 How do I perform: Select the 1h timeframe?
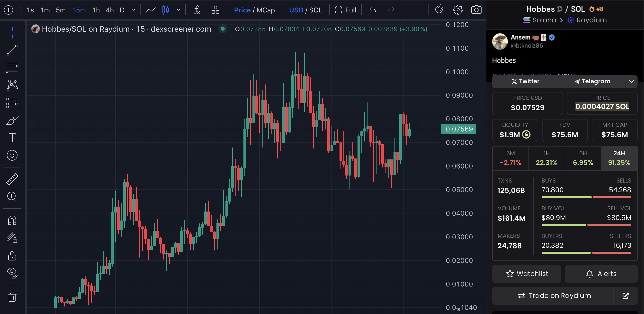(96, 10)
